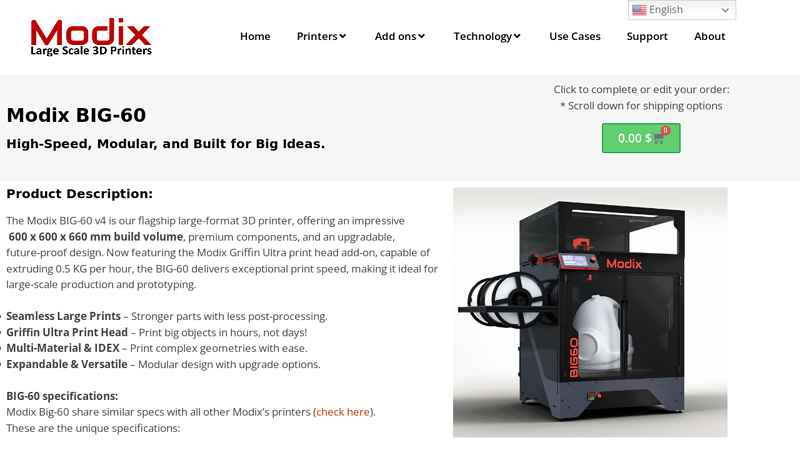Go to the Home page

click(x=255, y=36)
